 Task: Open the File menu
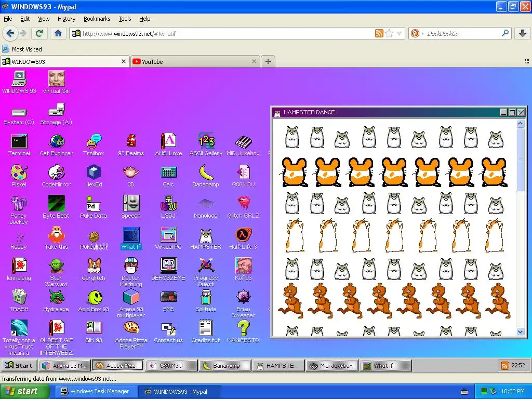[x=8, y=19]
